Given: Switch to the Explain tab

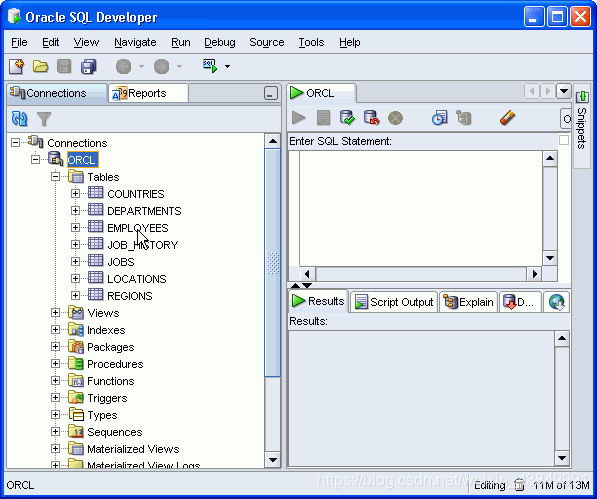Looking at the screenshot, I should (468, 302).
